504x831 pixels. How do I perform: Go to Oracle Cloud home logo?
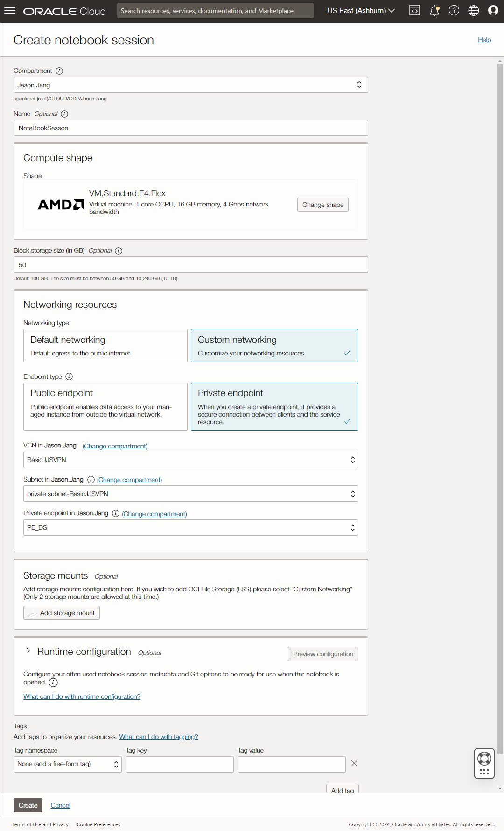(x=64, y=11)
